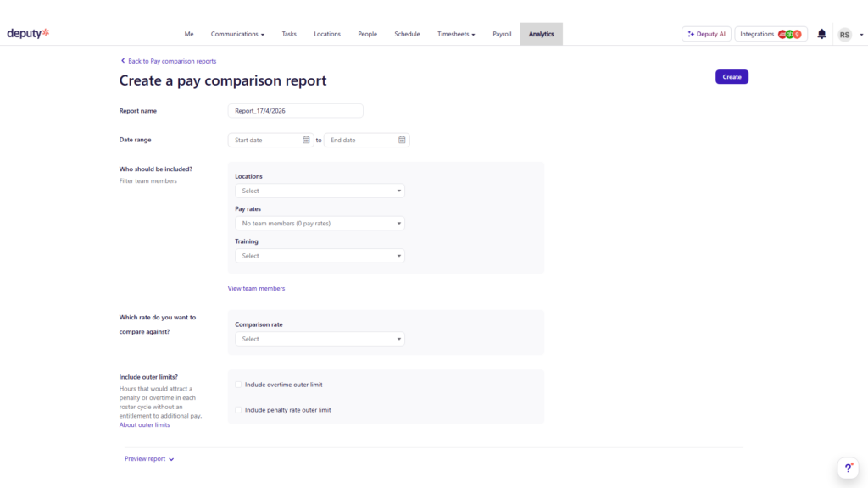Open the Start date calendar icon
This screenshot has height=488, width=868.
pyautogui.click(x=306, y=140)
